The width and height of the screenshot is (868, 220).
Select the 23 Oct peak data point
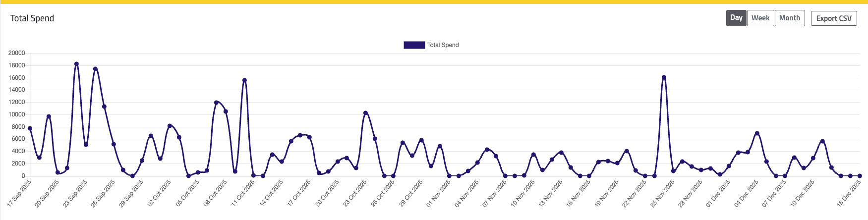365,113
